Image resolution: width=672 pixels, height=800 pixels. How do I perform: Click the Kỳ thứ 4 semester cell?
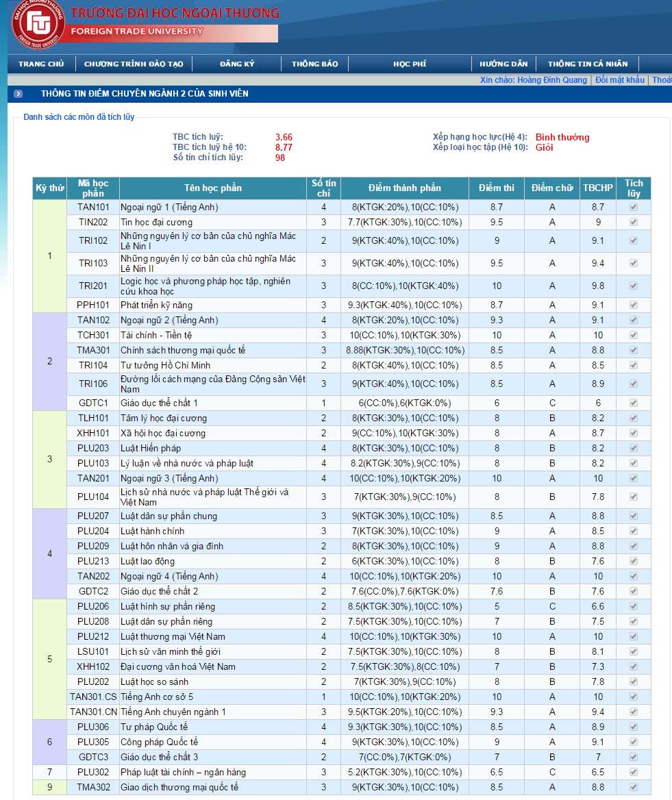(49, 553)
